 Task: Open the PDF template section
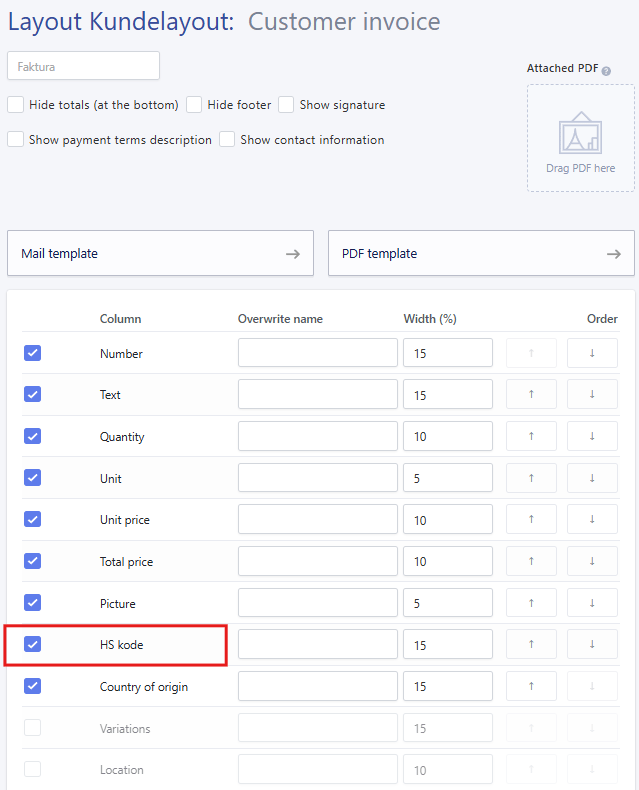point(481,254)
